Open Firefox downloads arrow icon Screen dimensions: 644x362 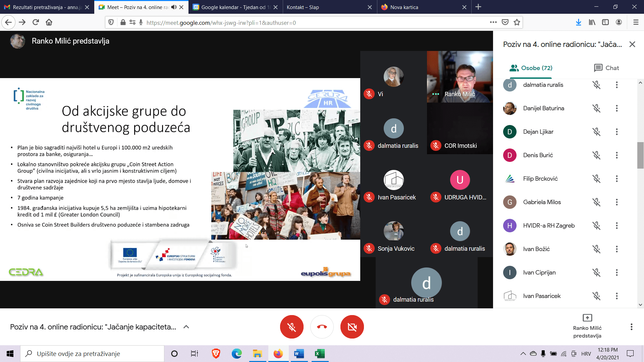578,22
